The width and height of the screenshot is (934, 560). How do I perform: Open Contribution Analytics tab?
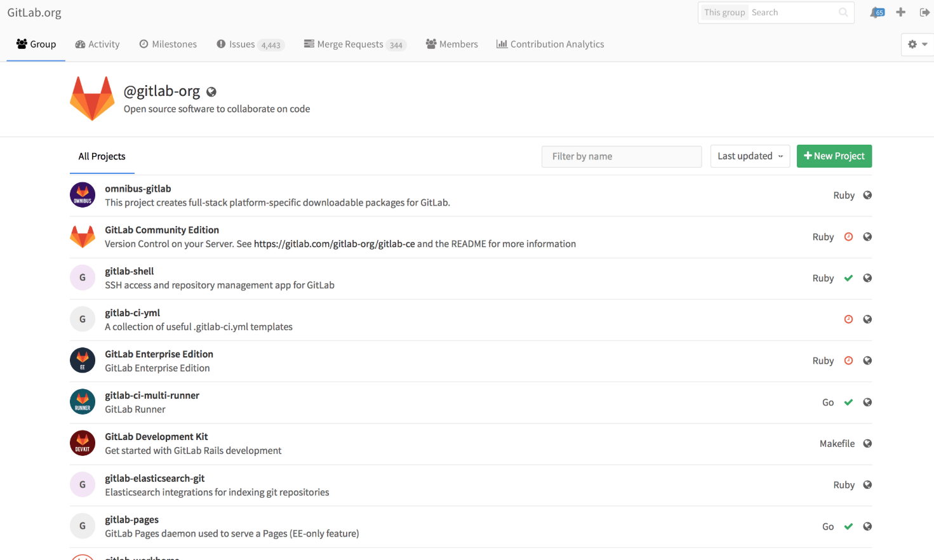point(550,44)
